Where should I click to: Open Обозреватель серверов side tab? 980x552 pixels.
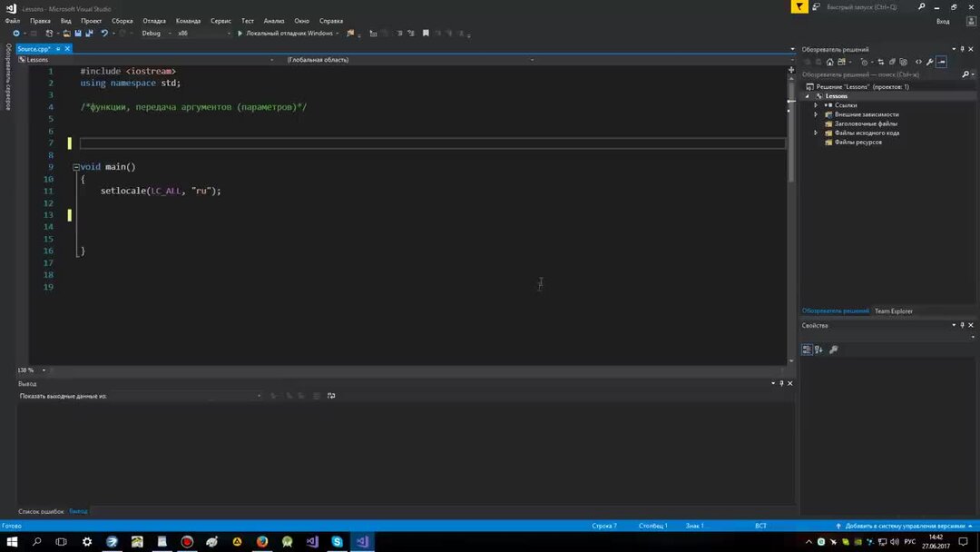pyautogui.click(x=8, y=76)
